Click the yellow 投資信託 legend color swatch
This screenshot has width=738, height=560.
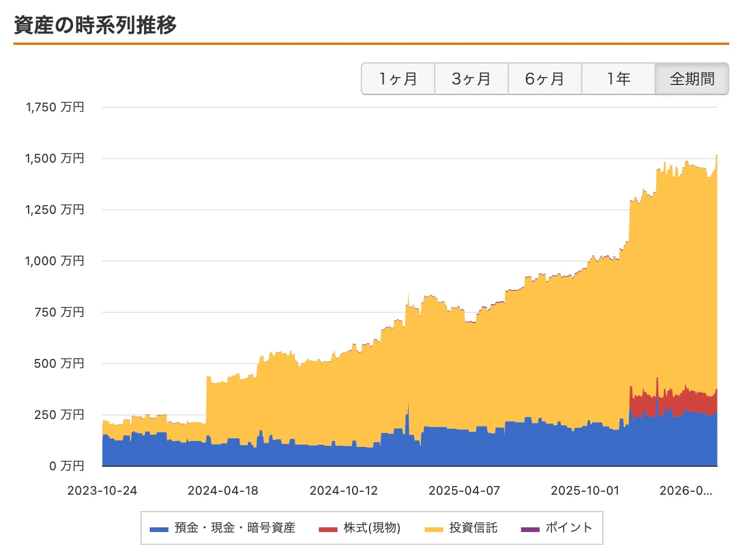[434, 530]
